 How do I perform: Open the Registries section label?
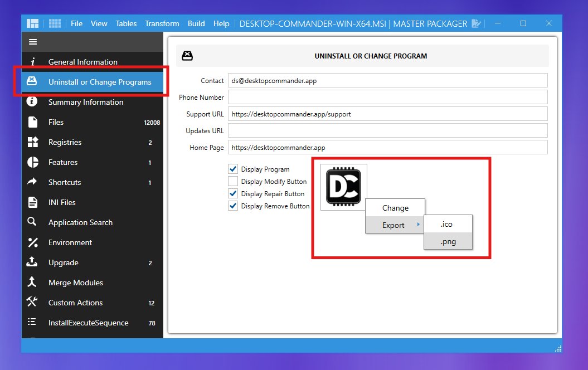65,142
